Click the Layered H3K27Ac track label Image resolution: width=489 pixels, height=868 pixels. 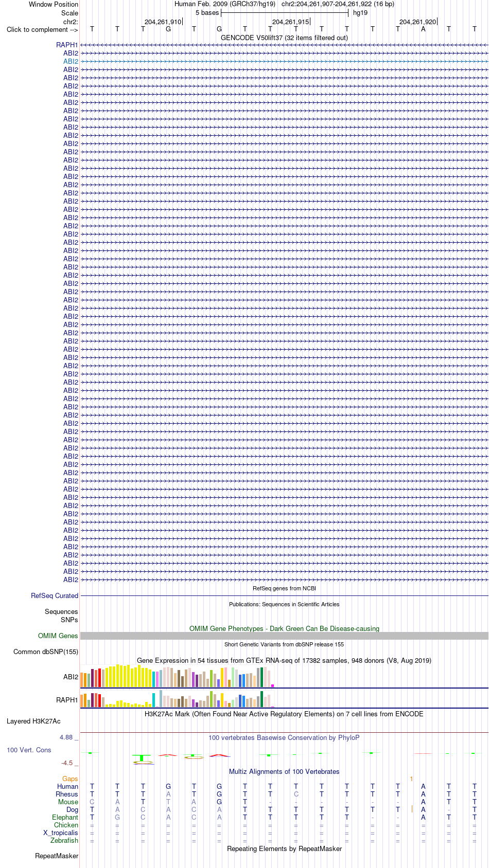click(x=33, y=721)
